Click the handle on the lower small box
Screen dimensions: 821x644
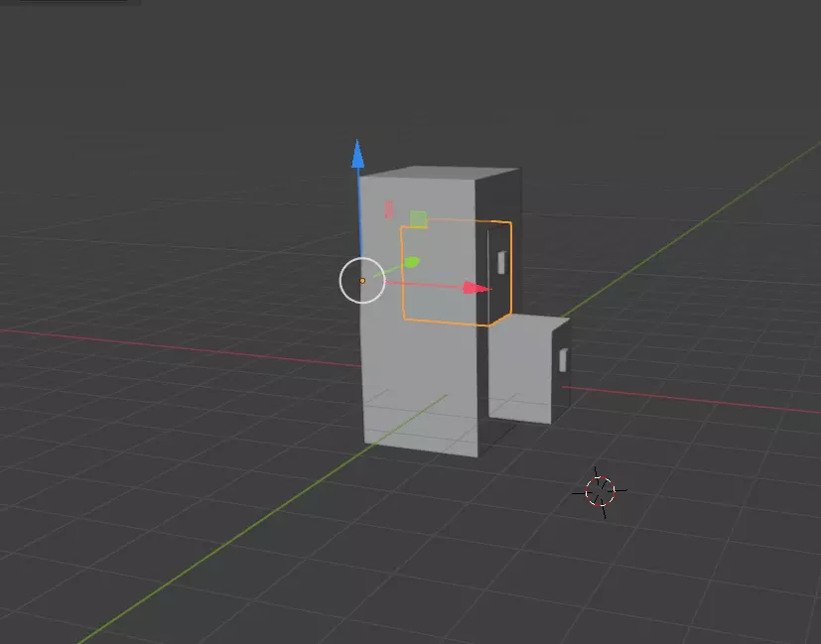(x=564, y=360)
